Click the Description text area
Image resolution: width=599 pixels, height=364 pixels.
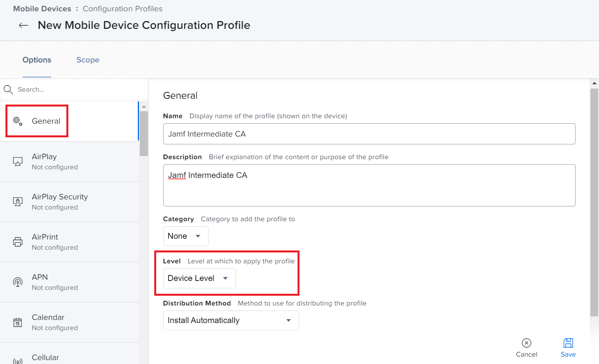point(369,185)
